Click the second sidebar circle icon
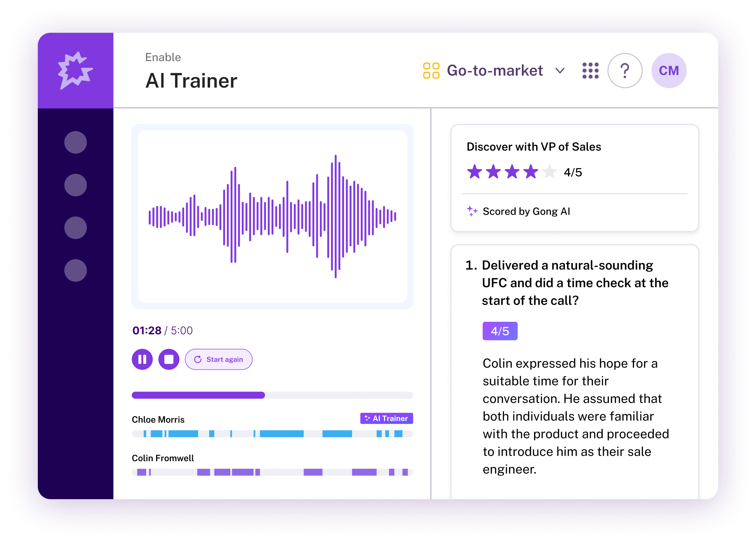The height and width of the screenshot is (542, 756). [76, 185]
